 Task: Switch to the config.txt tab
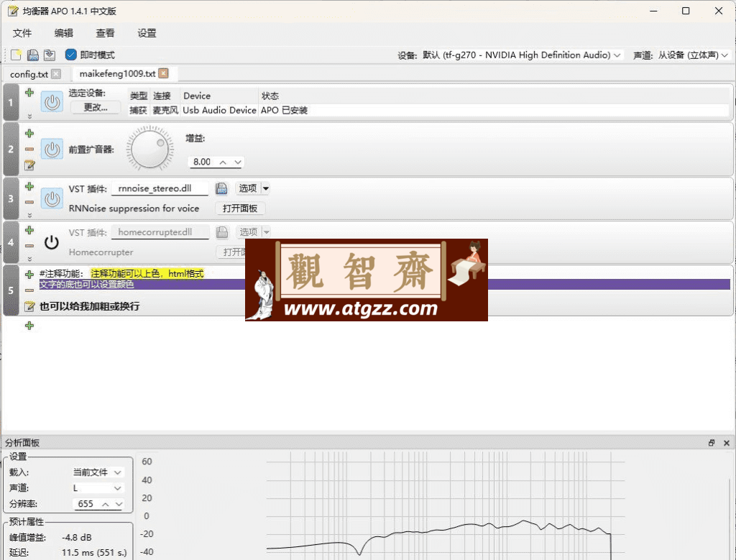pos(29,74)
